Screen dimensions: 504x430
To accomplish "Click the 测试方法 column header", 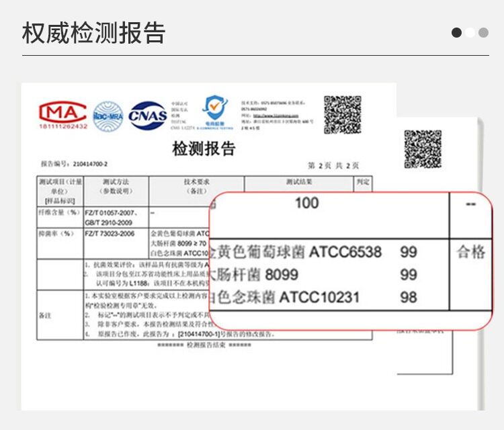I will click(x=116, y=186).
